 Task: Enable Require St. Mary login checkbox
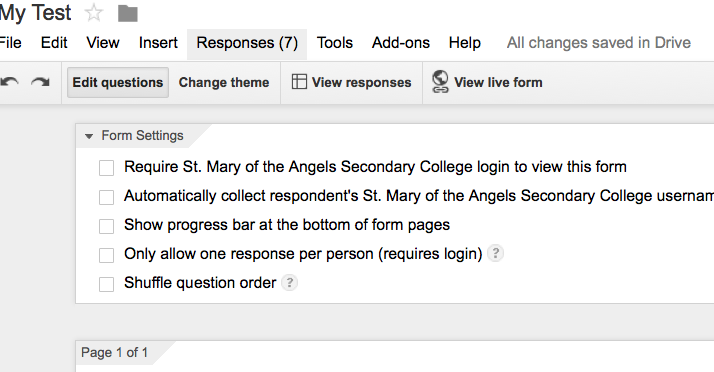(x=107, y=168)
